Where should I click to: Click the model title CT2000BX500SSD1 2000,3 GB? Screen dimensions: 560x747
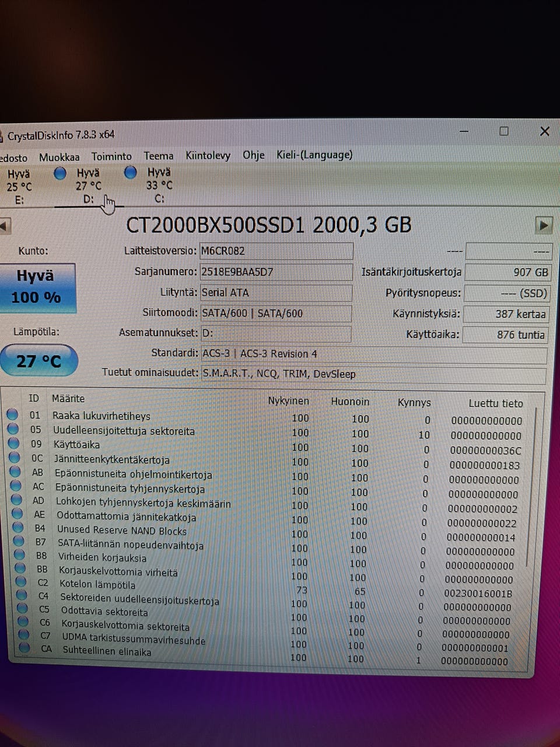click(269, 225)
